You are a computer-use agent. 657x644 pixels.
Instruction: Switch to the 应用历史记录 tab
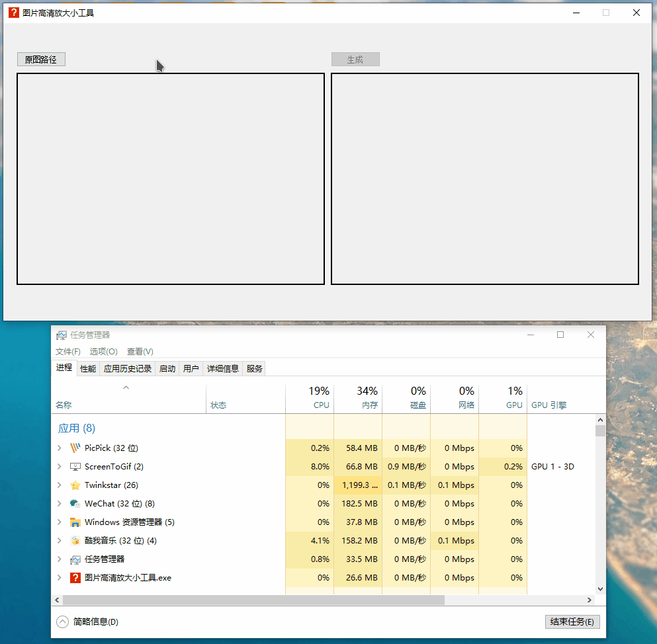[128, 369]
